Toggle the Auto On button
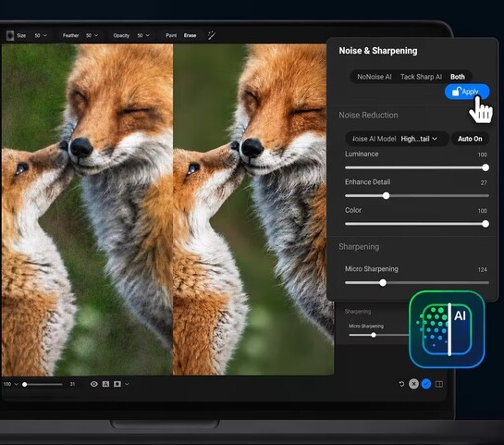 click(x=470, y=139)
